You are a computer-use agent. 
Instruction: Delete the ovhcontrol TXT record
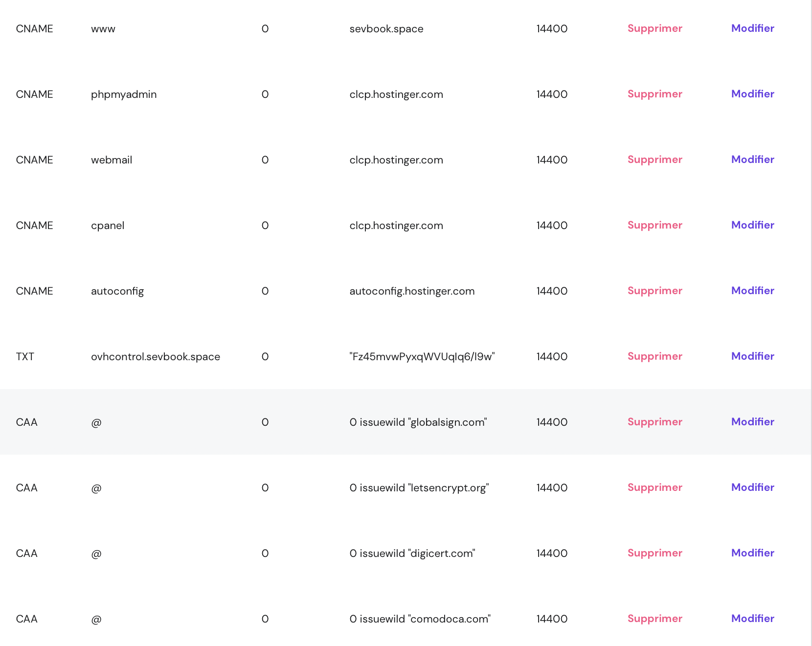[x=654, y=356]
